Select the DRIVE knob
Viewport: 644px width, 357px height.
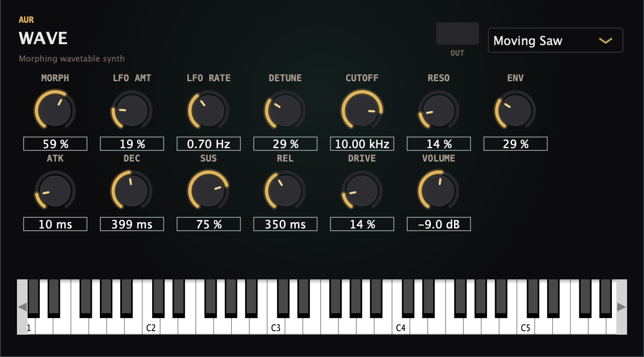[362, 191]
